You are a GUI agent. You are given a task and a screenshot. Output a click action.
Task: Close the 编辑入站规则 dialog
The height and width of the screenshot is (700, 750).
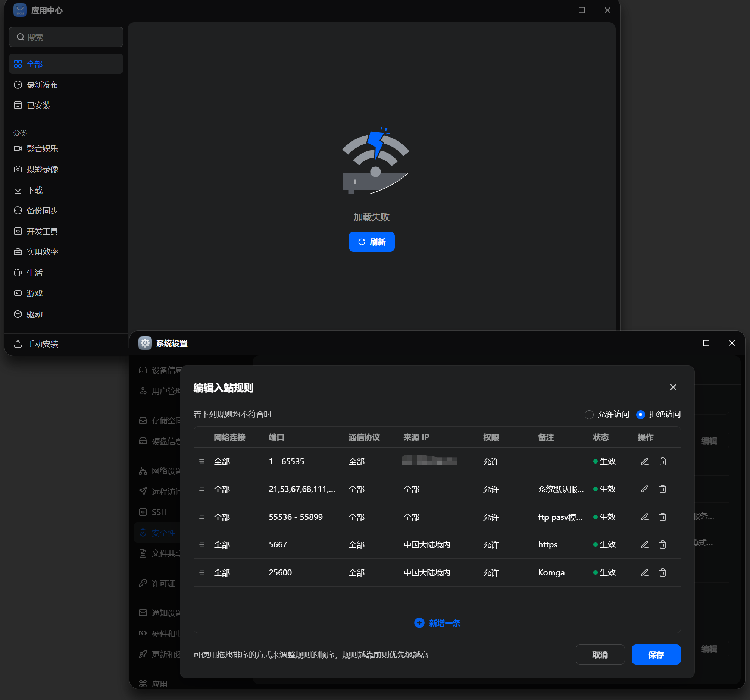[673, 387]
